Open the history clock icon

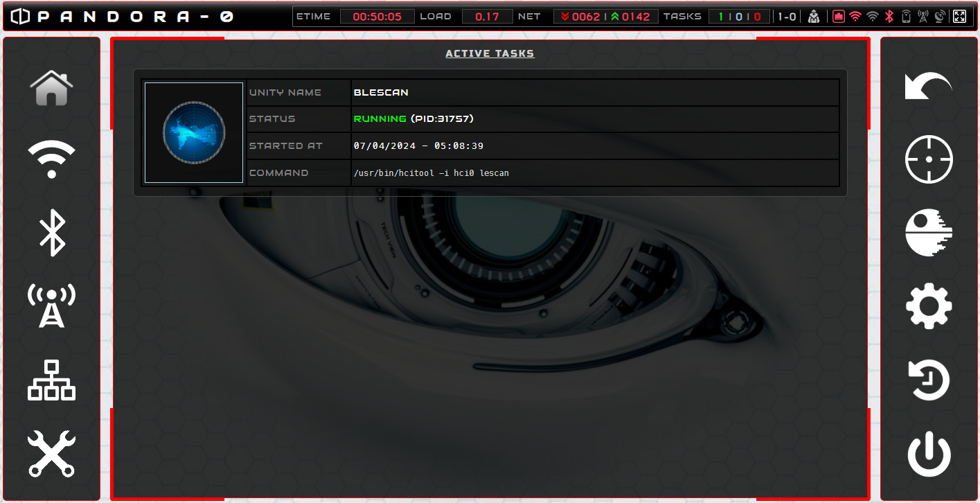(x=929, y=380)
